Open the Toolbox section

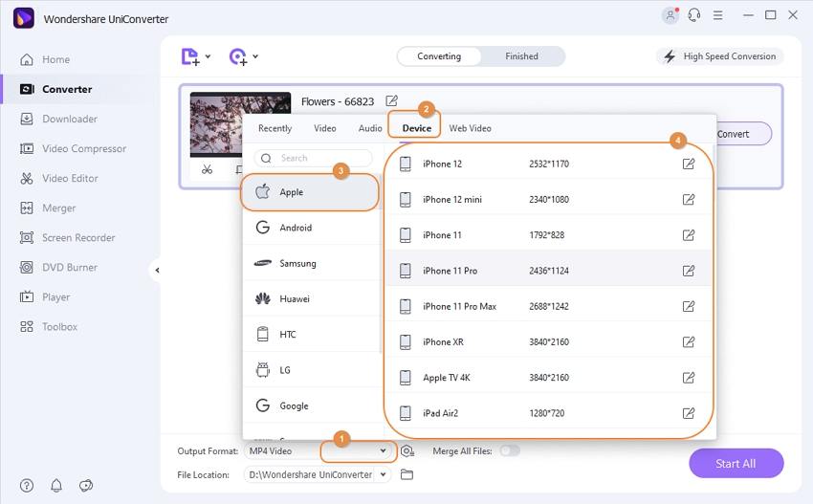tap(48, 327)
